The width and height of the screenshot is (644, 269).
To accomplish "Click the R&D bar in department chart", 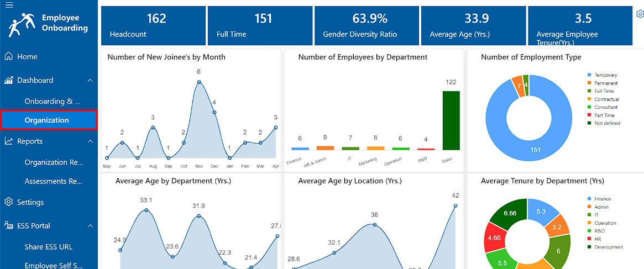I will click(426, 149).
